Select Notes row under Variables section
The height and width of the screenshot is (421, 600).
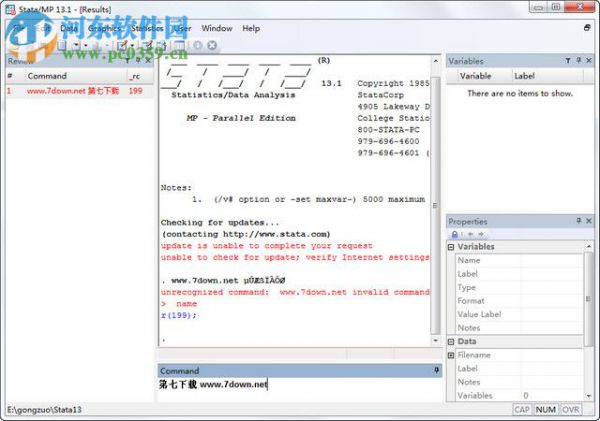519,328
